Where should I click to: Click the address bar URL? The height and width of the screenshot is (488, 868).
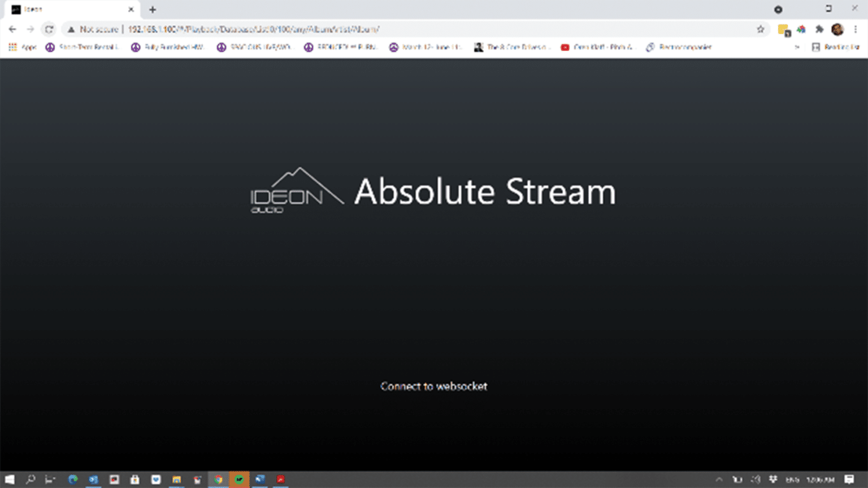pyautogui.click(x=254, y=29)
